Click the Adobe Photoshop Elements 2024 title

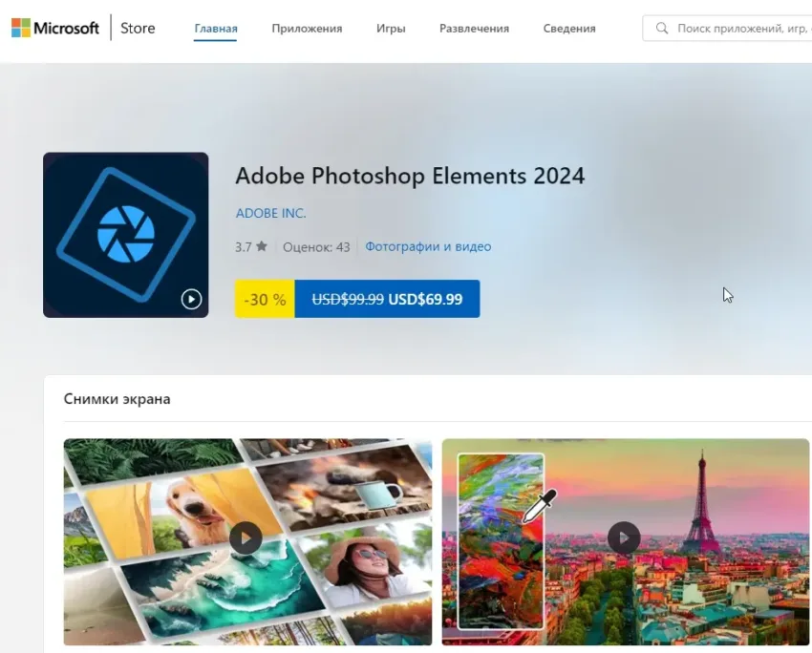[410, 176]
